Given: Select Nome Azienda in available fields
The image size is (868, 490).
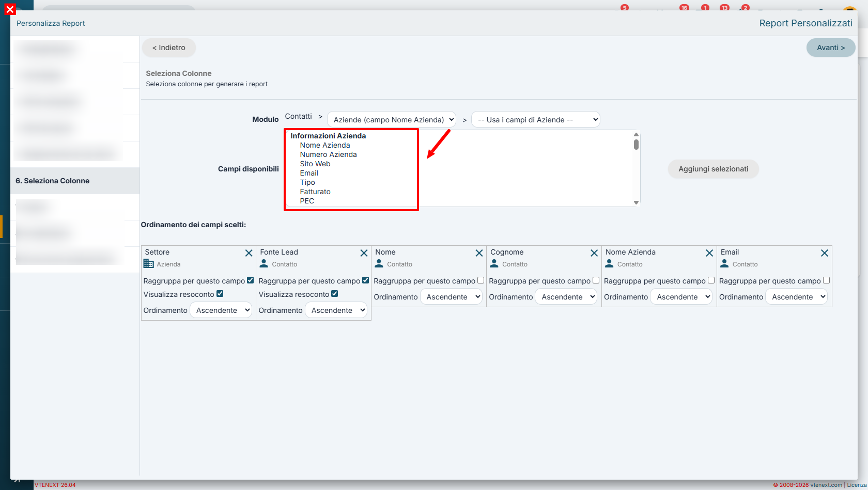Looking at the screenshot, I should (x=325, y=145).
